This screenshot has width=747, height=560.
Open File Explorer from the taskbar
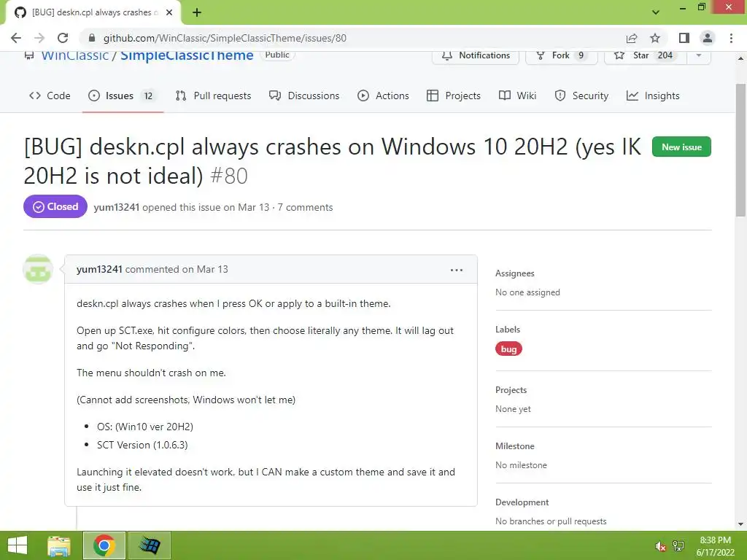(60, 545)
